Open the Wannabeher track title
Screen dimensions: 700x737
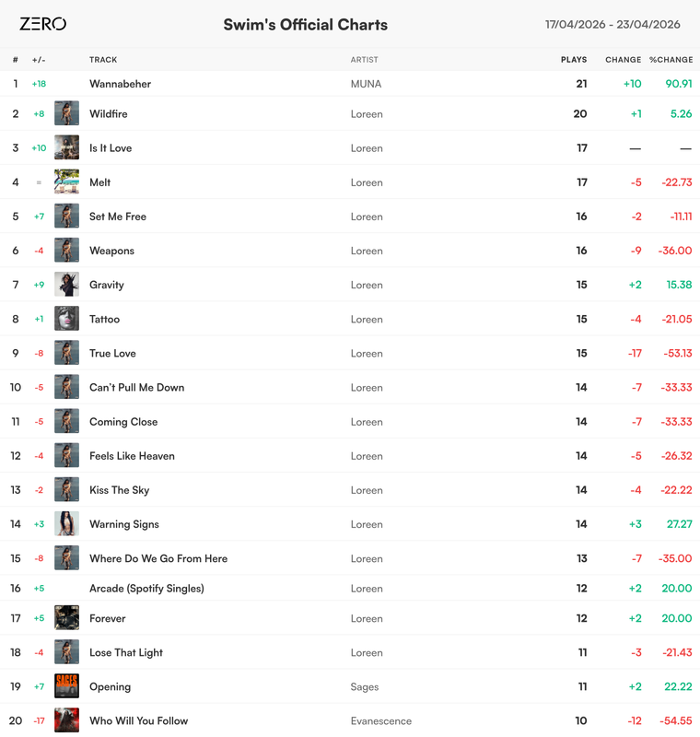121,84
